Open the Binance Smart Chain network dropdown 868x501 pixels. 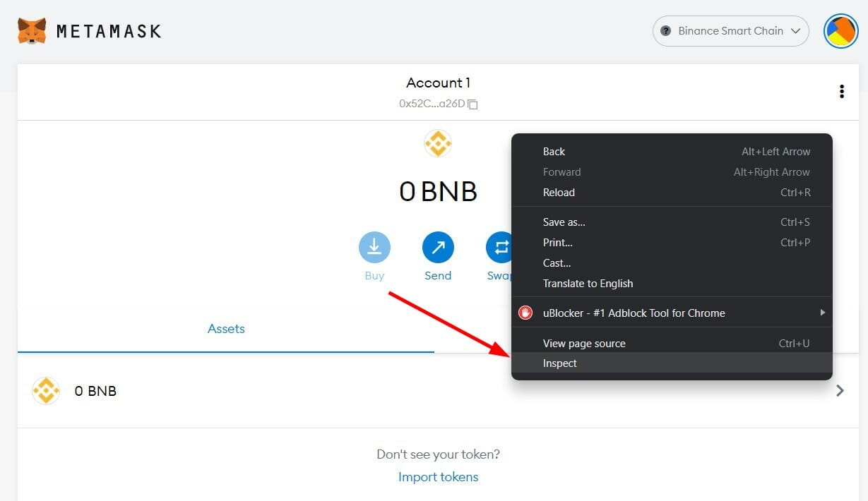[730, 30]
